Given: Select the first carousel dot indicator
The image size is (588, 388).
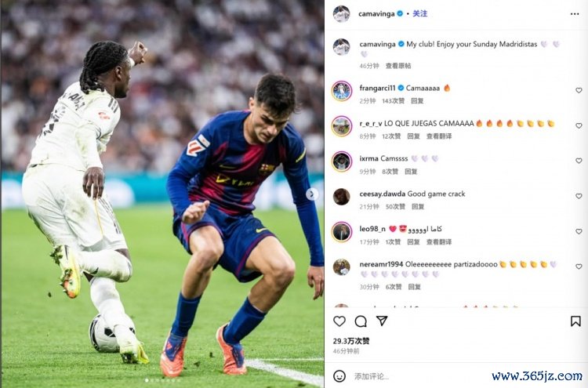Looking at the screenshot, I should tap(147, 380).
